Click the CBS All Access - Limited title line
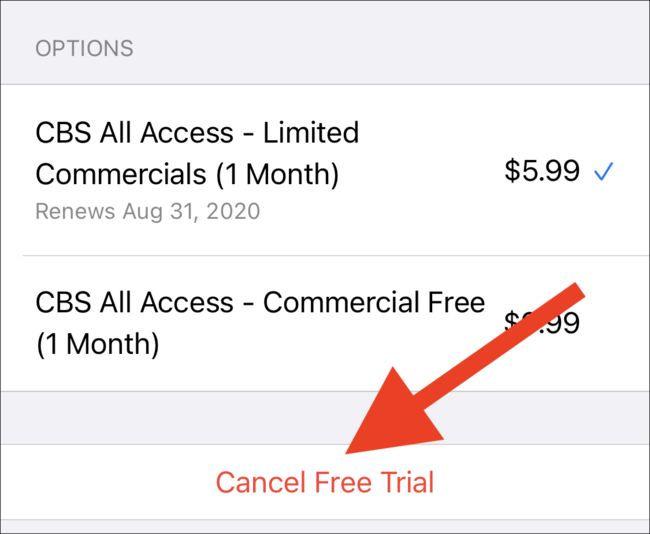 pos(197,133)
